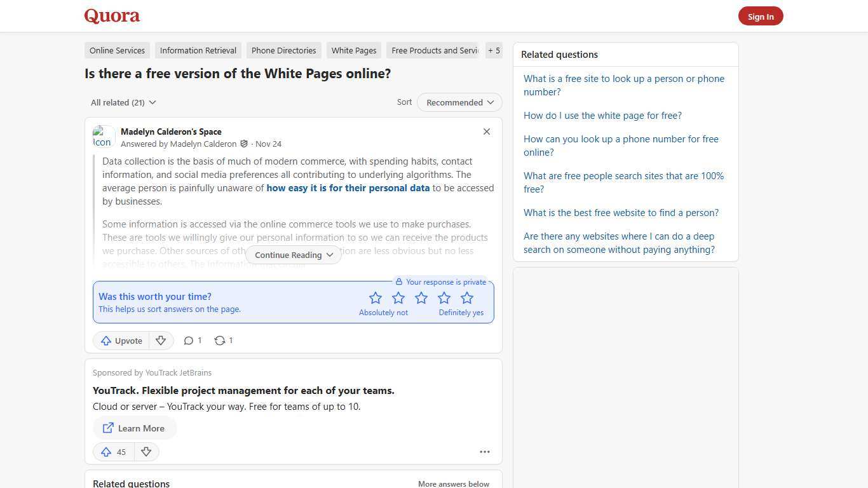This screenshot has height=488, width=868.
Task: Open 'How do I use the white page for free?'
Action: 602,115
